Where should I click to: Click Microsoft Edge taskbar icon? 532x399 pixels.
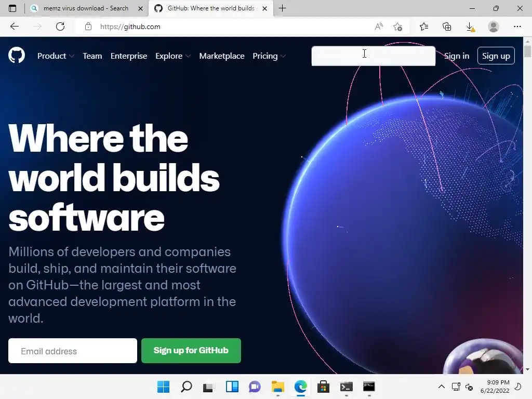pos(301,387)
